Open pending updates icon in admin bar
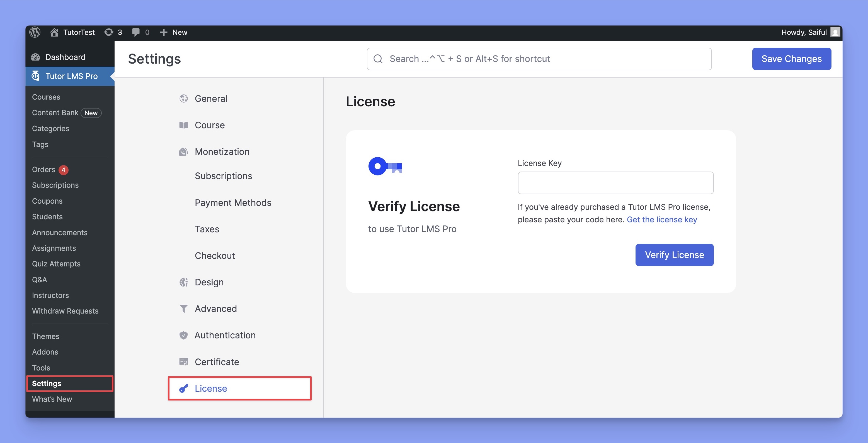This screenshot has height=443, width=868. [x=108, y=32]
